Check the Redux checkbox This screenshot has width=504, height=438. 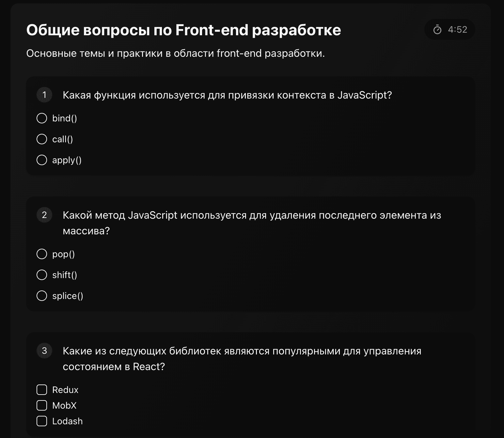(41, 390)
